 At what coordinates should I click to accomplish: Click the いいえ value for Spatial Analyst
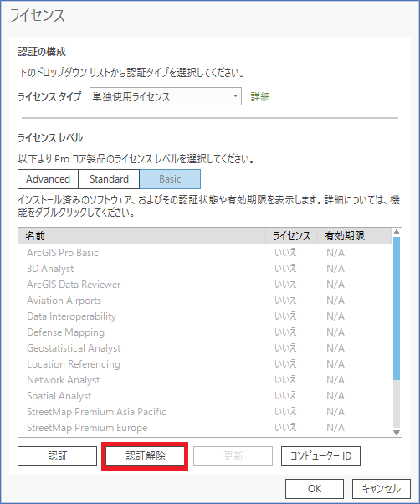(x=285, y=396)
